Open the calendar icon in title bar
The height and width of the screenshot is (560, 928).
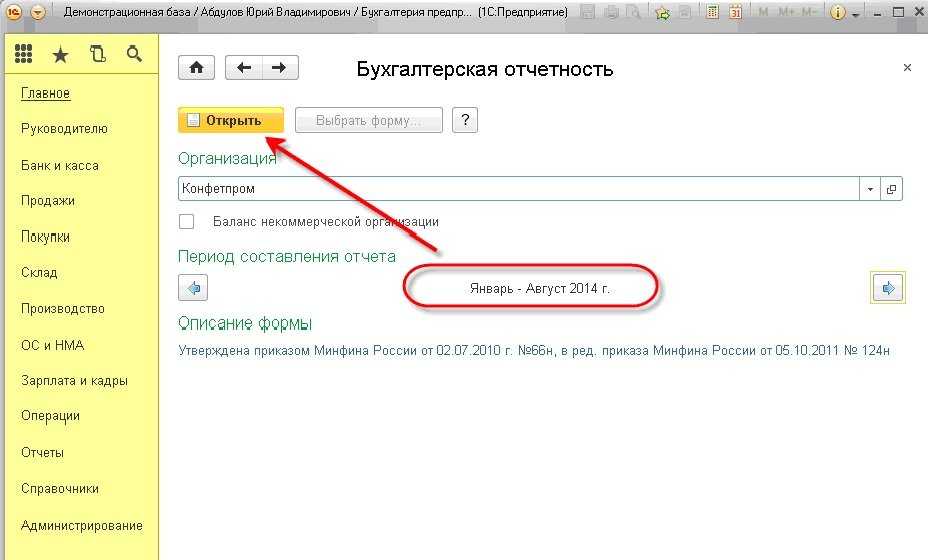pyautogui.click(x=735, y=13)
